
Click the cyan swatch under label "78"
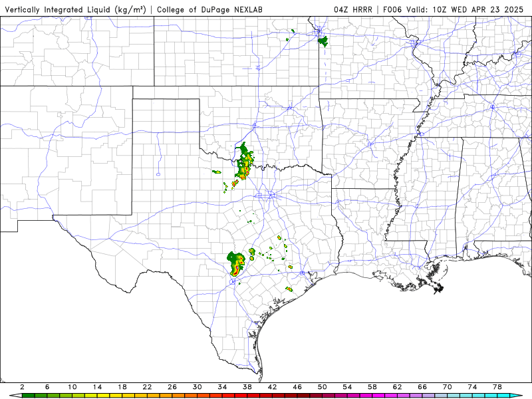click(503, 396)
